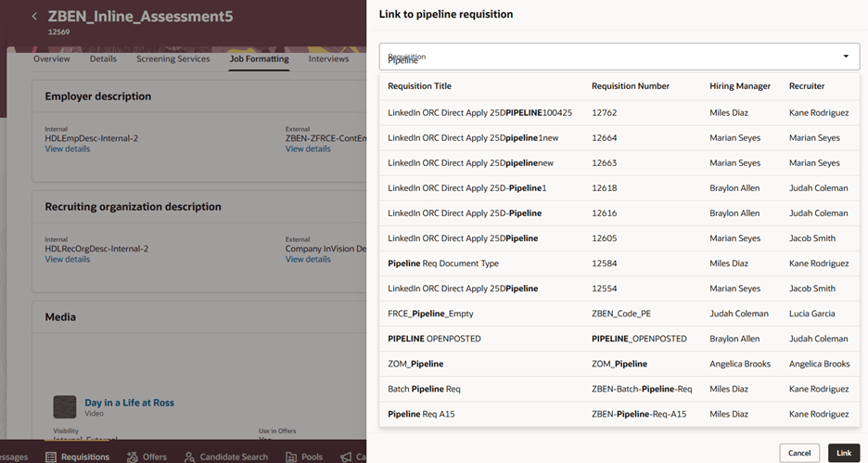868x463 pixels.
Task: Select the ZOM_Pipeline requisition title
Action: [x=415, y=364]
